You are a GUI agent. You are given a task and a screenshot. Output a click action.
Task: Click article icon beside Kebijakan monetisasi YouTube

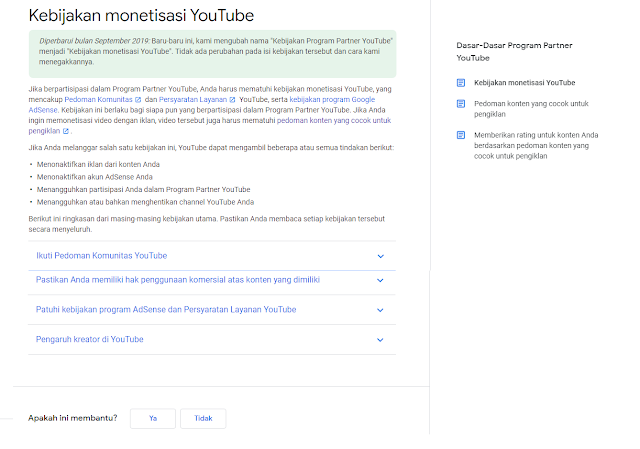click(461, 83)
